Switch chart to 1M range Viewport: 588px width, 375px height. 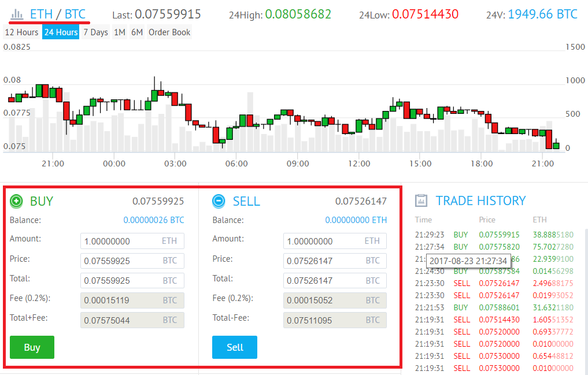pos(119,32)
